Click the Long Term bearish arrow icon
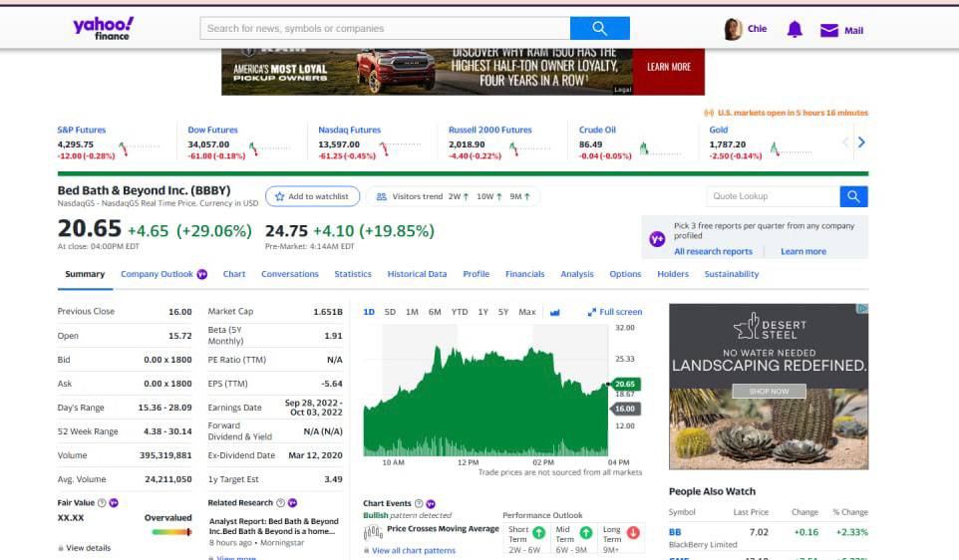This screenshot has height=560, width=959. 633,533
